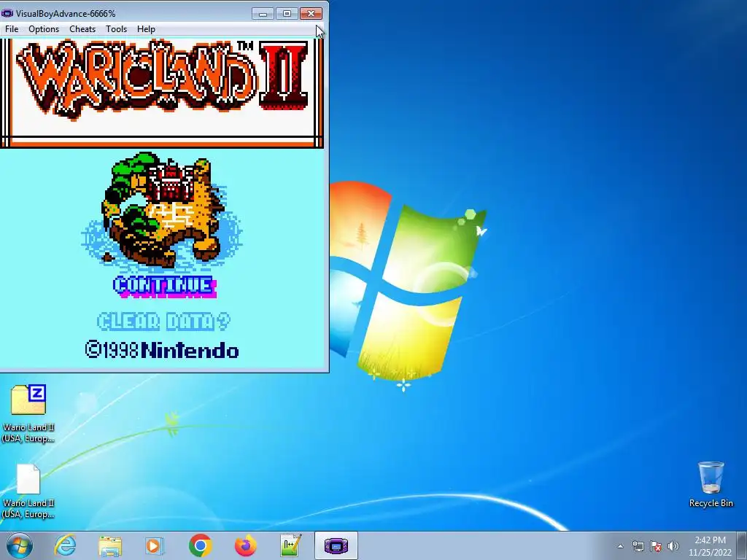Viewport: 747px width, 560px height.
Task: Open Notepad++ from taskbar
Action: pos(290,545)
